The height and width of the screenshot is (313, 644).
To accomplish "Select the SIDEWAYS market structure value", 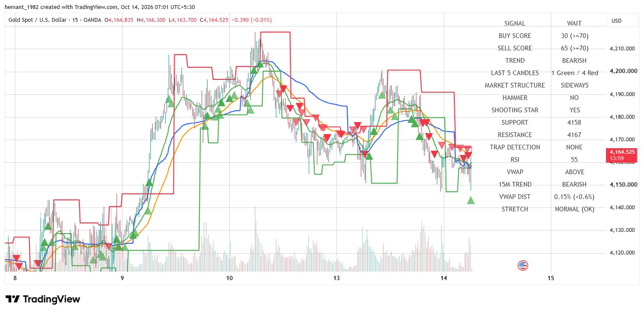I will click(574, 85).
